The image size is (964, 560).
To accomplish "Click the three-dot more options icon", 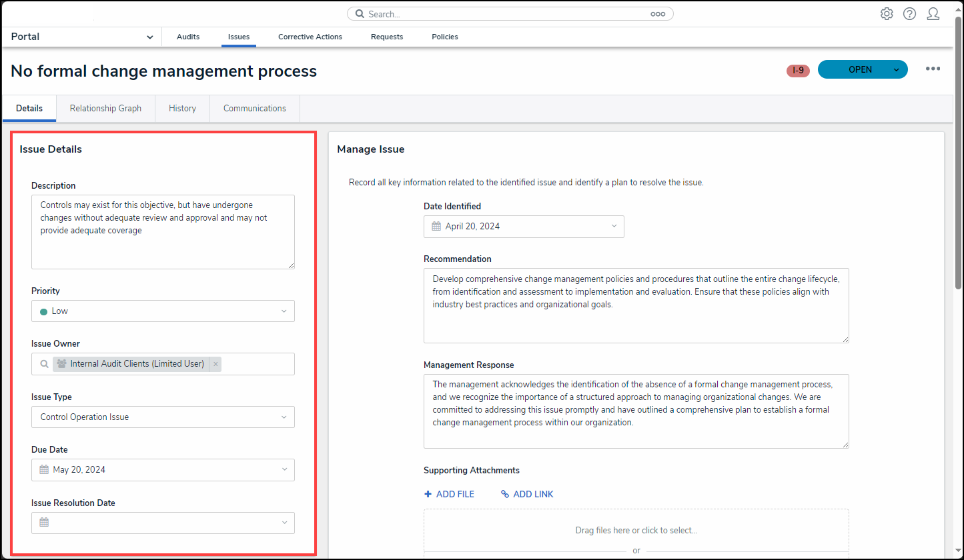I will (933, 69).
